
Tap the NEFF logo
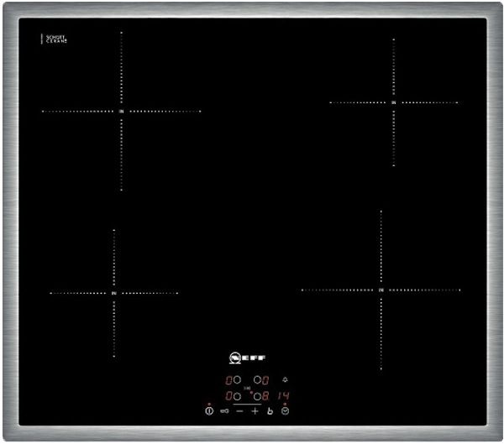pos(247,358)
